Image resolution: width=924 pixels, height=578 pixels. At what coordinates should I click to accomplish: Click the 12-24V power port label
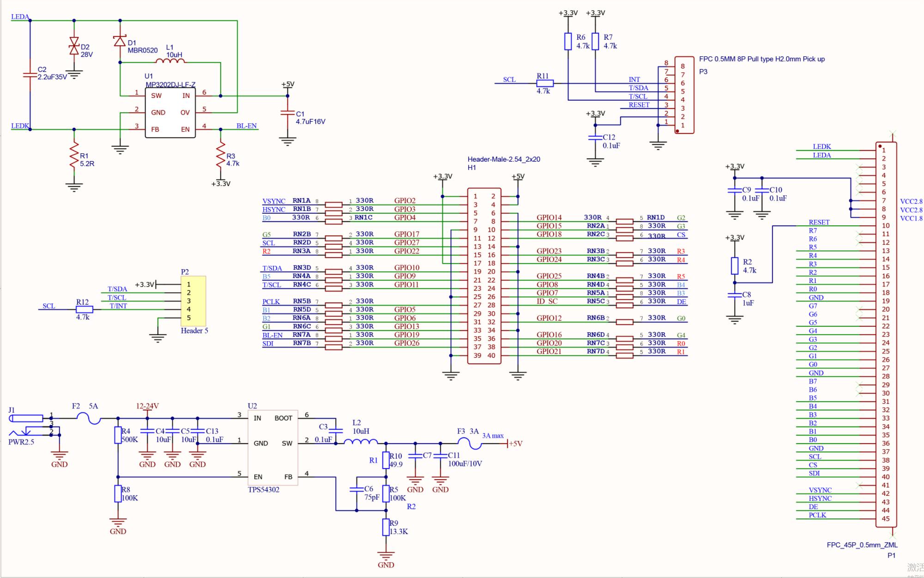click(147, 406)
